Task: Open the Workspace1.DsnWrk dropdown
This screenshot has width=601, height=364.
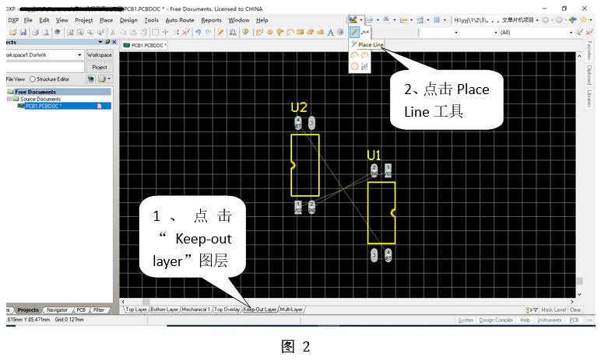Action: coord(79,55)
